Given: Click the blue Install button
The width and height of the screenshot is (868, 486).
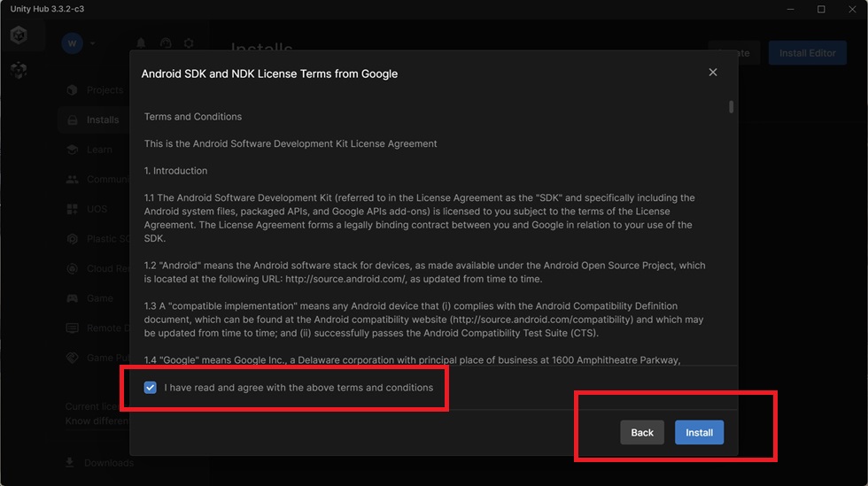Looking at the screenshot, I should [x=699, y=432].
